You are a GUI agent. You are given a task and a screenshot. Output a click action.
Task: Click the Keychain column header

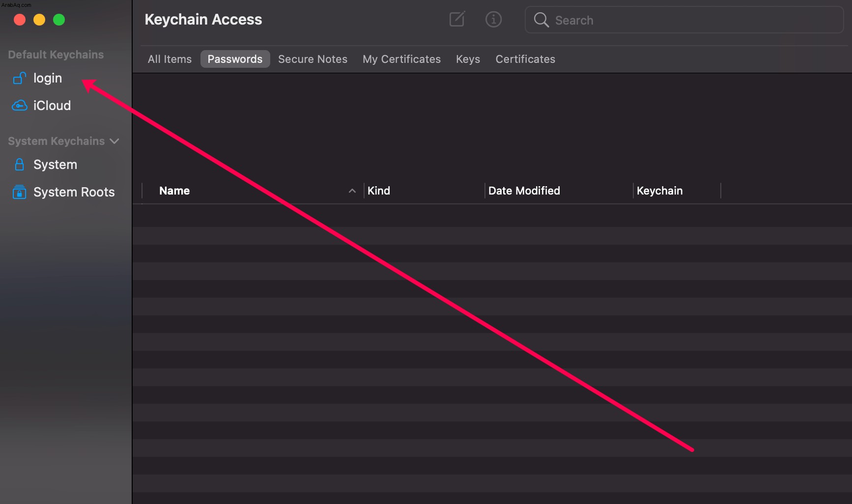click(x=677, y=191)
